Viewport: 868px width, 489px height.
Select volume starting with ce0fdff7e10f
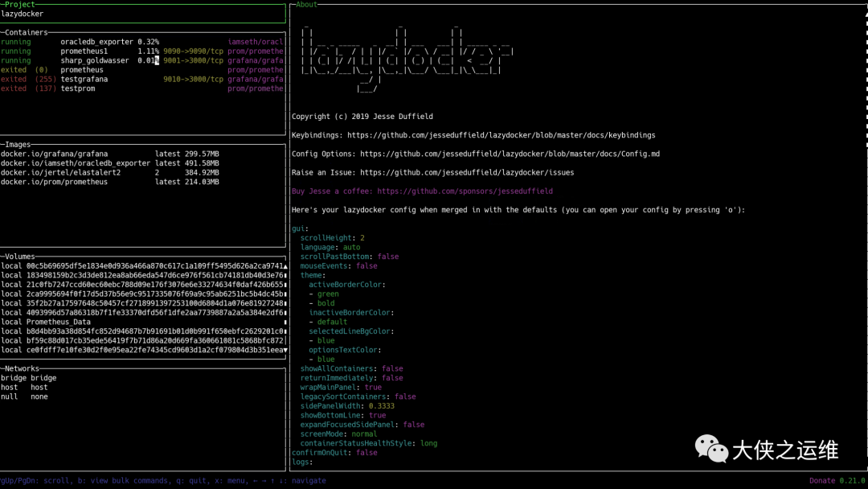[141, 350]
